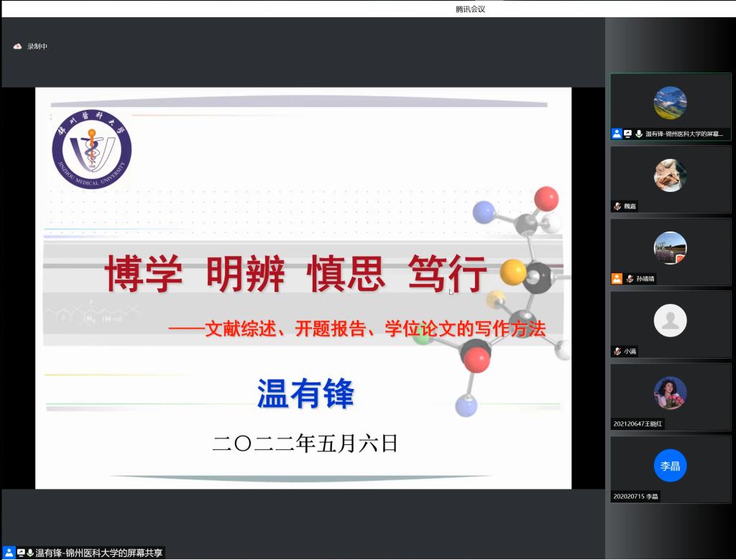Viewport: 736px width, 560px height.
Task: Select the blue 李晶 avatar circle
Action: coord(670,466)
